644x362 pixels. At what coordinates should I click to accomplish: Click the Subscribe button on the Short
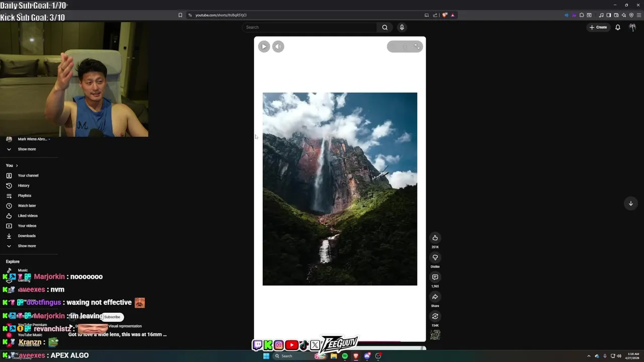click(112, 317)
